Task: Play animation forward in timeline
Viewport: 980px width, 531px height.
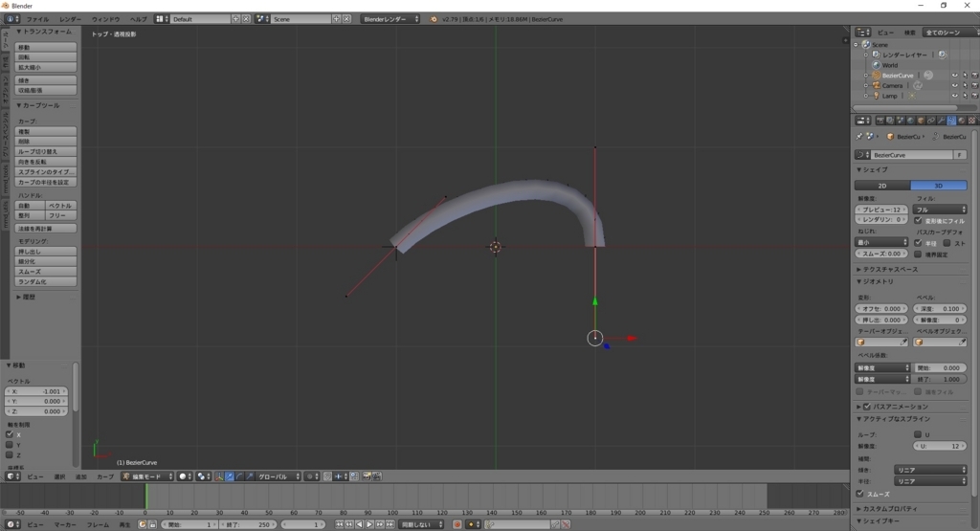Action: click(x=369, y=524)
